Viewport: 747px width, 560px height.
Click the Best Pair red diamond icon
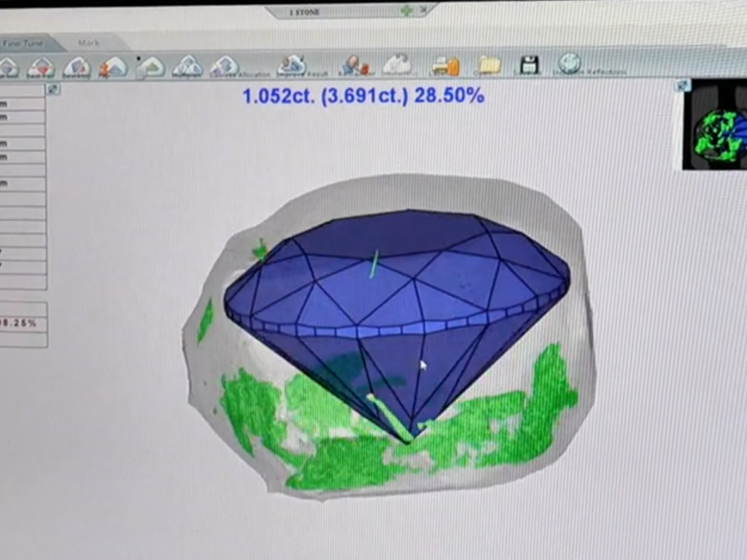click(x=41, y=67)
